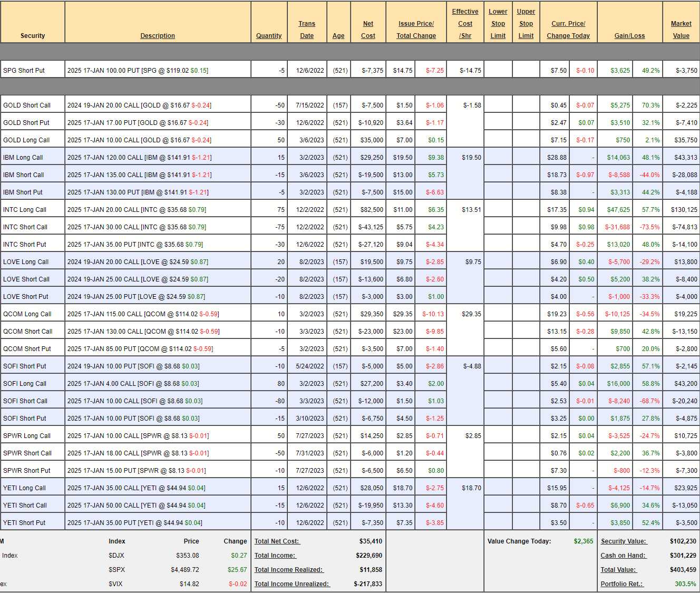700x593 pixels.
Task: Select the $VIX index cell
Action: pyautogui.click(x=115, y=584)
